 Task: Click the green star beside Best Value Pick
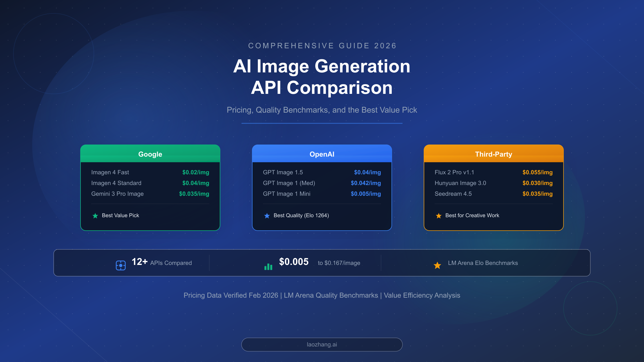tap(96, 215)
